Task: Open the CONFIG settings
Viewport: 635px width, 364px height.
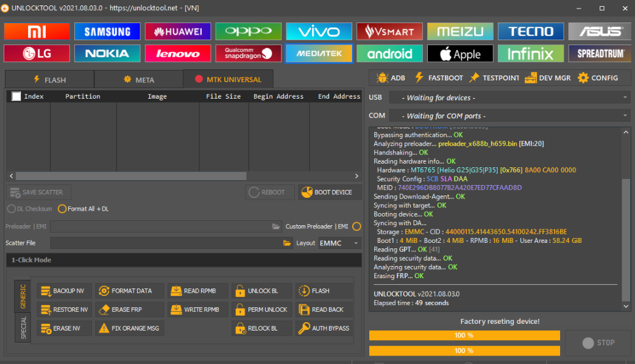Action: pos(598,78)
